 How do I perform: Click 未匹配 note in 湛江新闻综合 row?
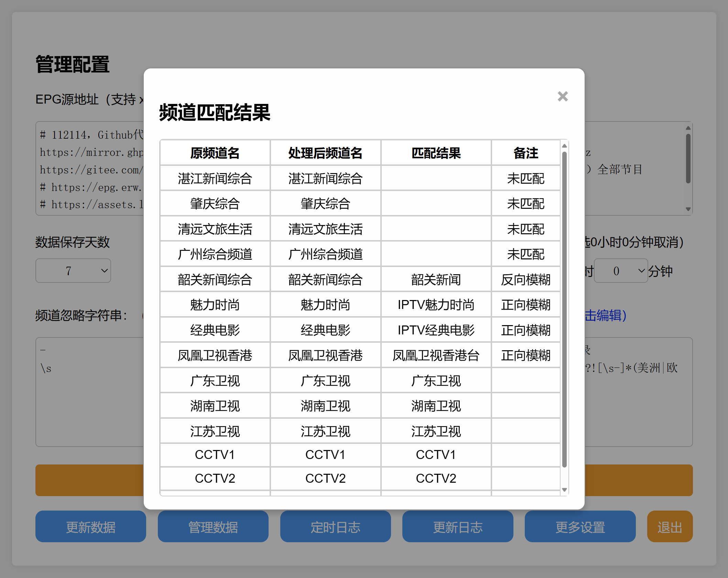tap(525, 178)
